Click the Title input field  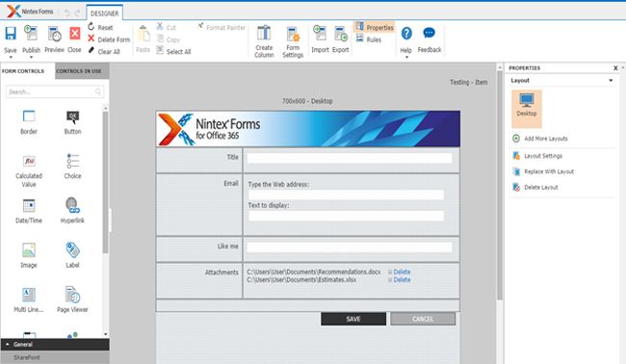coord(350,158)
